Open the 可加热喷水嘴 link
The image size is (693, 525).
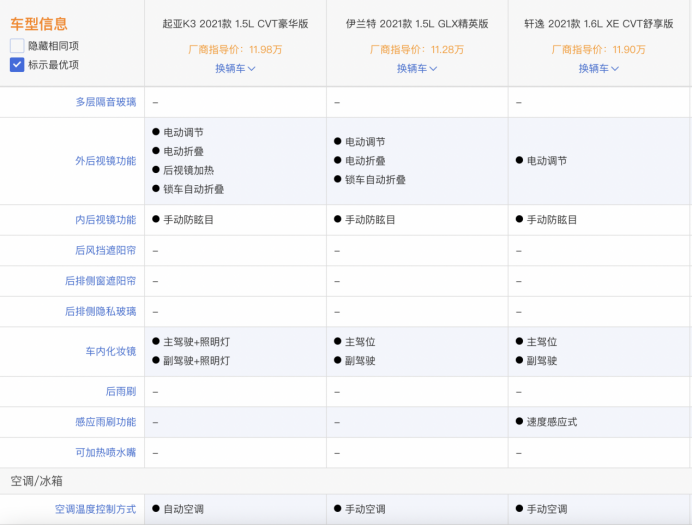[106, 453]
